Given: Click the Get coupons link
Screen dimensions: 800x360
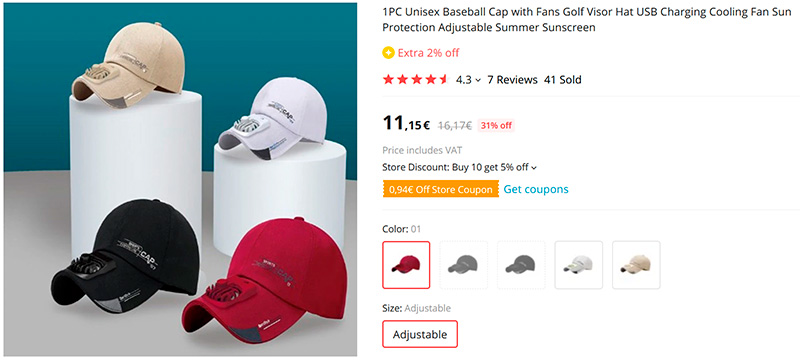Looking at the screenshot, I should [x=536, y=189].
